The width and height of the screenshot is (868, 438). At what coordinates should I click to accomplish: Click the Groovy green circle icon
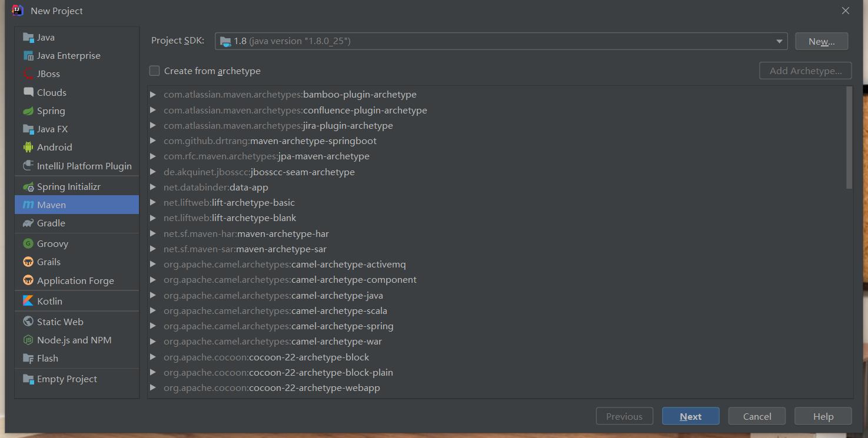click(28, 243)
